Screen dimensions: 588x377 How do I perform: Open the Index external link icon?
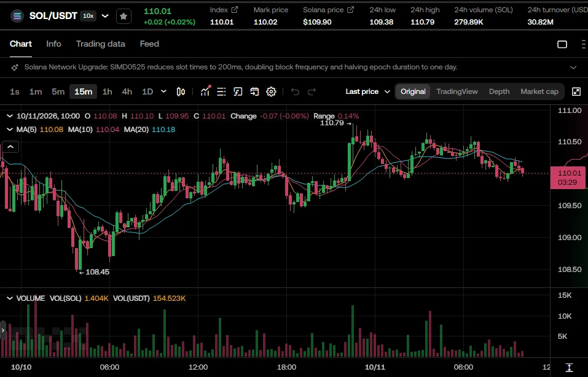point(235,10)
